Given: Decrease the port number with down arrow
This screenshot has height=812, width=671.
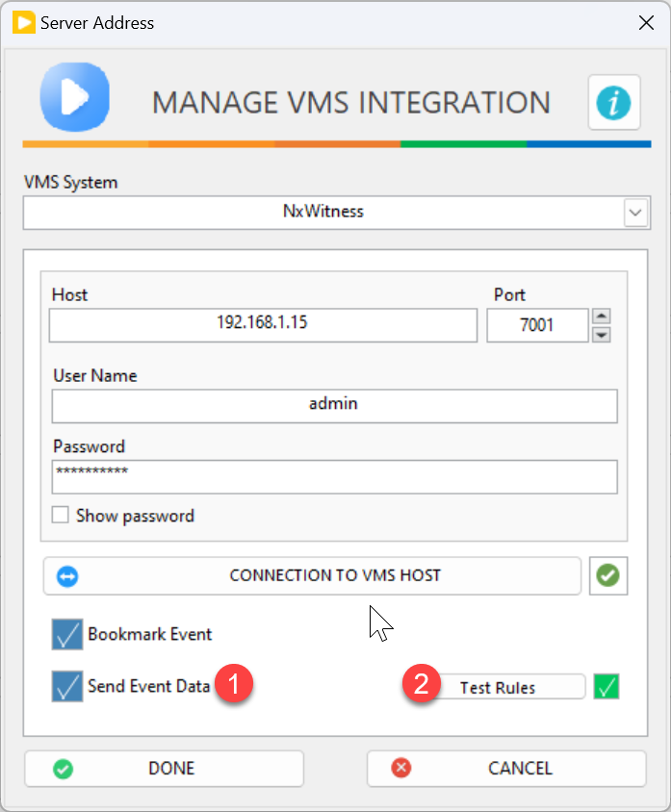Looking at the screenshot, I should (601, 334).
